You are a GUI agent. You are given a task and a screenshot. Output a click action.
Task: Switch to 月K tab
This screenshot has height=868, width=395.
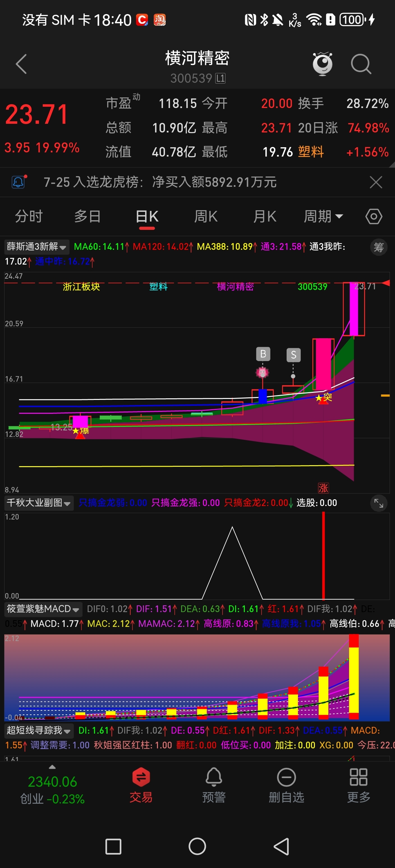pos(265,216)
